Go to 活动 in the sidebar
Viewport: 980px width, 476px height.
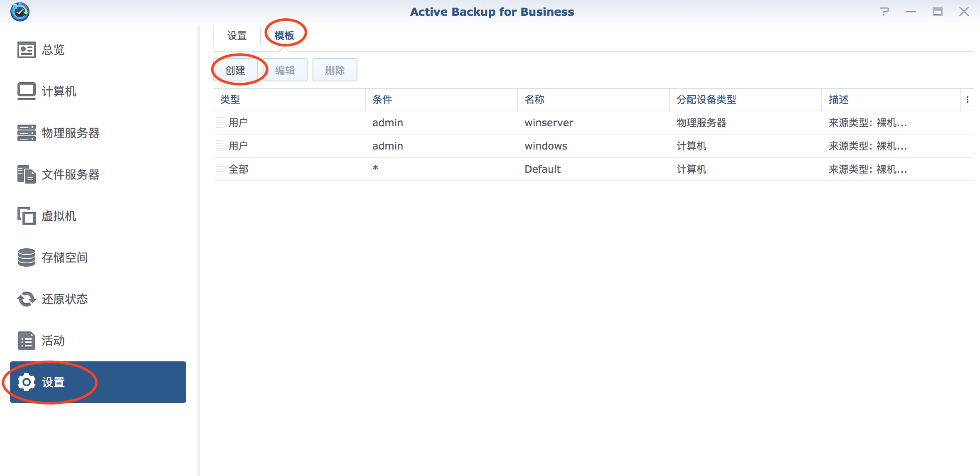[x=98, y=341]
